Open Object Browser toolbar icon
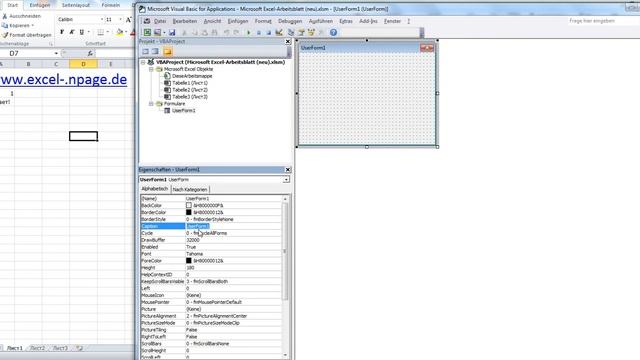This screenshot has width=640, height=360. [311, 32]
